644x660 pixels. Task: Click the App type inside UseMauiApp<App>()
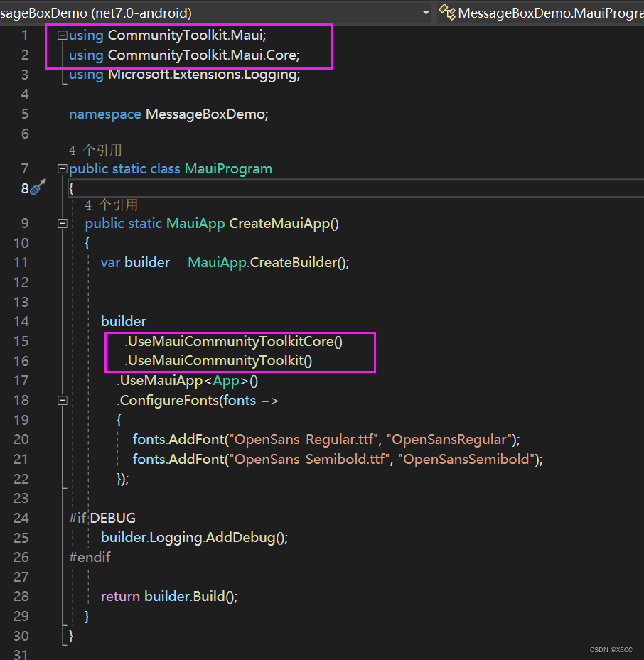226,380
